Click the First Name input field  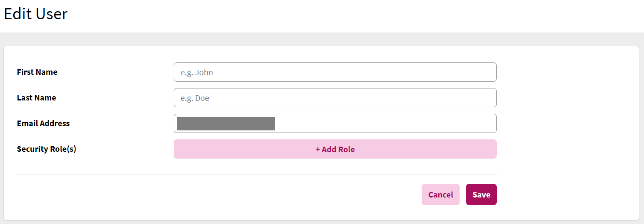[x=335, y=72]
